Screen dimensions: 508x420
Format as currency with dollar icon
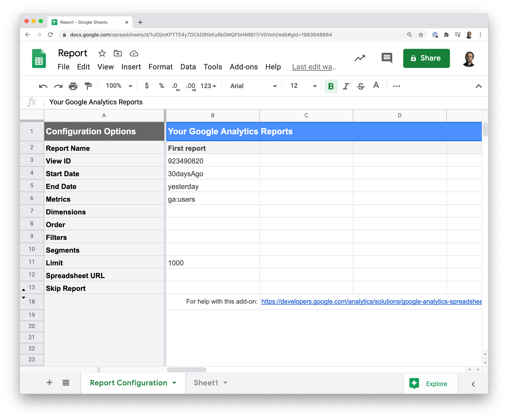point(147,86)
